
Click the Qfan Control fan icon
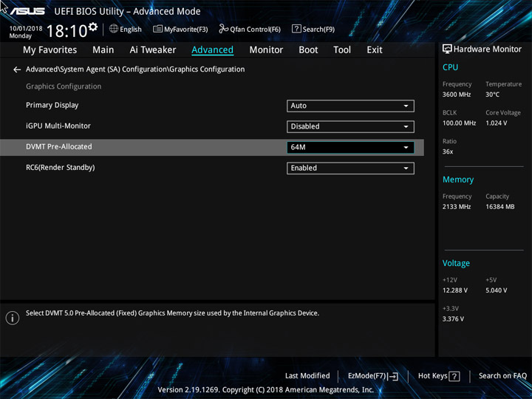click(223, 29)
